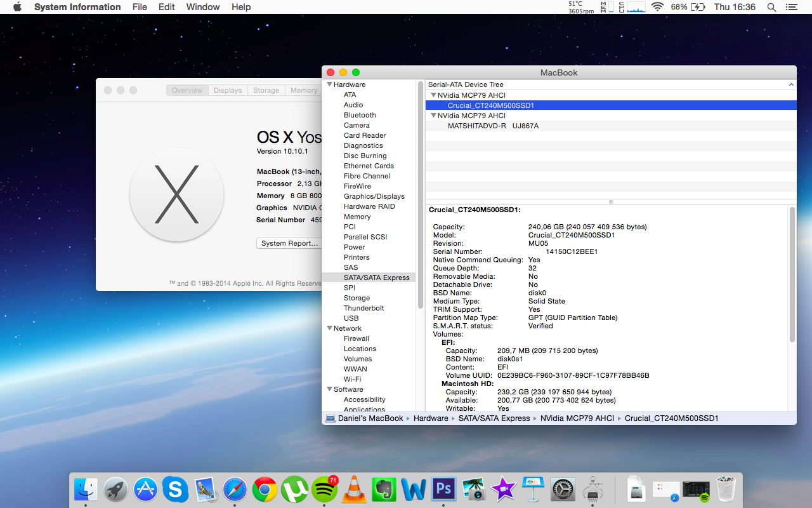The height and width of the screenshot is (508, 812).
Task: Click the detail pane vertical scrollbar
Action: click(792, 274)
